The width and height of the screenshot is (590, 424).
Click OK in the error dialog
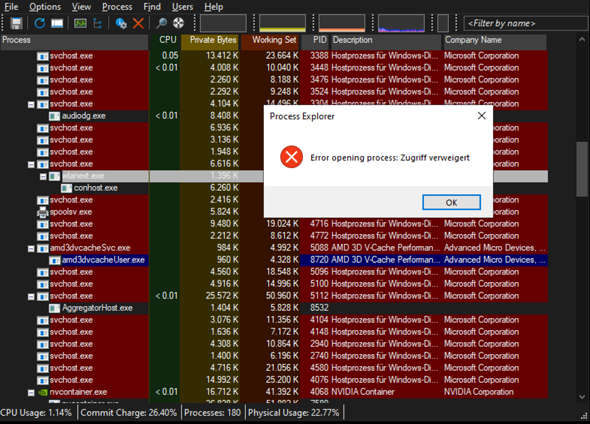pyautogui.click(x=451, y=202)
